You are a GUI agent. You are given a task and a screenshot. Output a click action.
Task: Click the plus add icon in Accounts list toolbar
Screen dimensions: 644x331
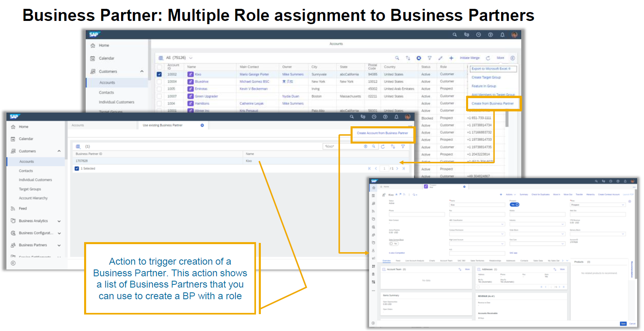(x=451, y=58)
